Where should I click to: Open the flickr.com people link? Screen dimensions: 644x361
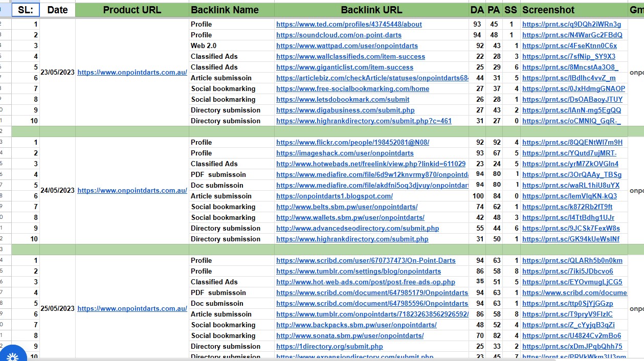(x=352, y=142)
